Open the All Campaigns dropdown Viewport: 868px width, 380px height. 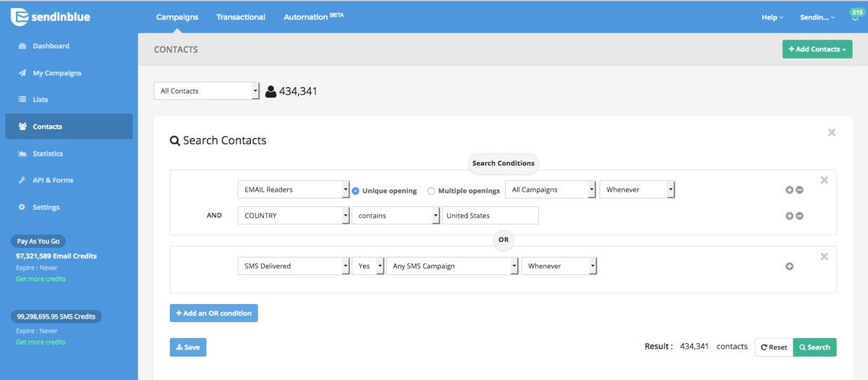click(550, 190)
